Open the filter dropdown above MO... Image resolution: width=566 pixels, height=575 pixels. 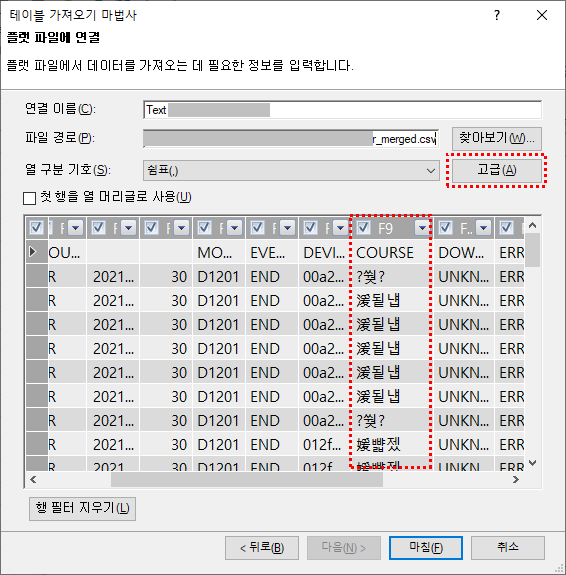coord(234,228)
